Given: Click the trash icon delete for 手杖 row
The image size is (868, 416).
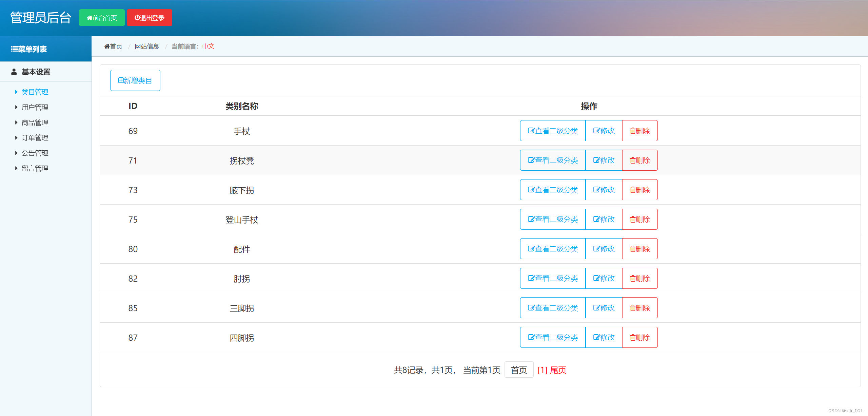Looking at the screenshot, I should 639,131.
